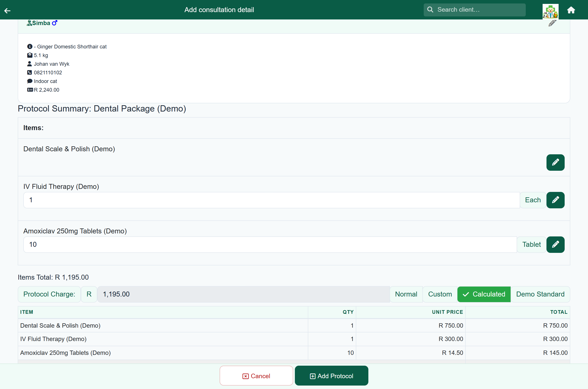Edit the Dental Scale & Polish item

coord(555,163)
